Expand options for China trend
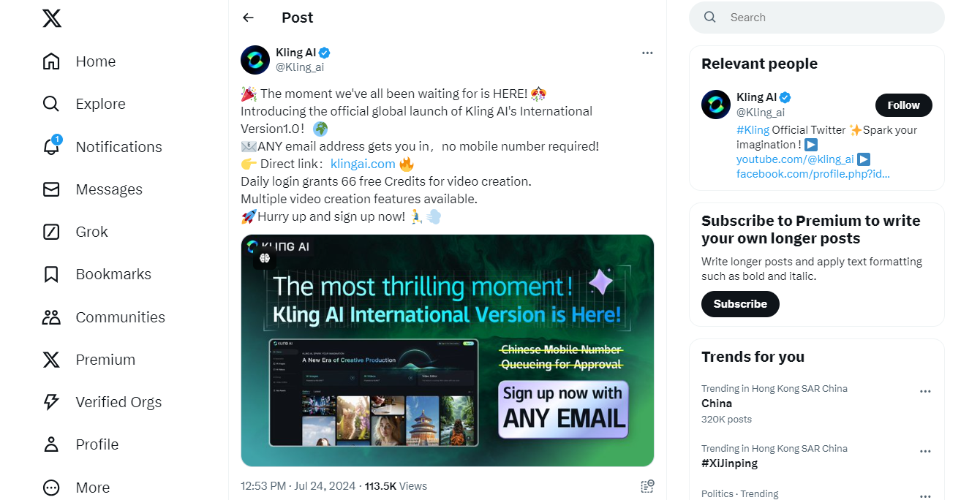 coord(925,391)
